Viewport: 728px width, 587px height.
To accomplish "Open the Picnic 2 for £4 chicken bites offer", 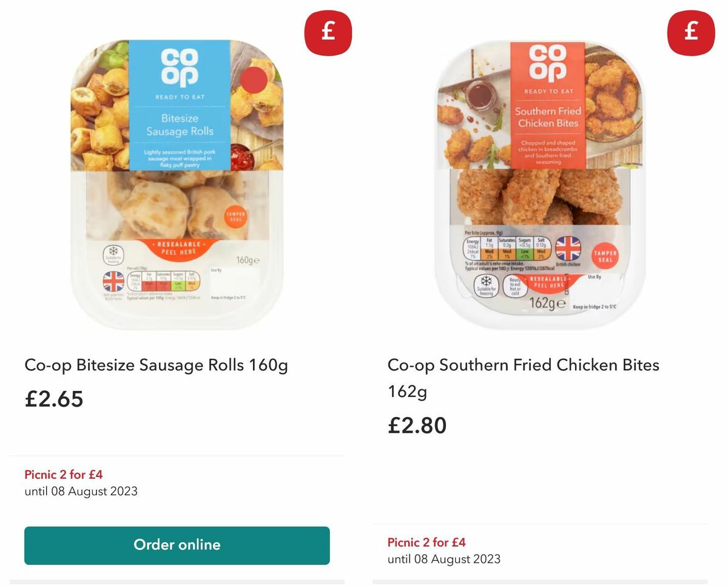I will (426, 542).
